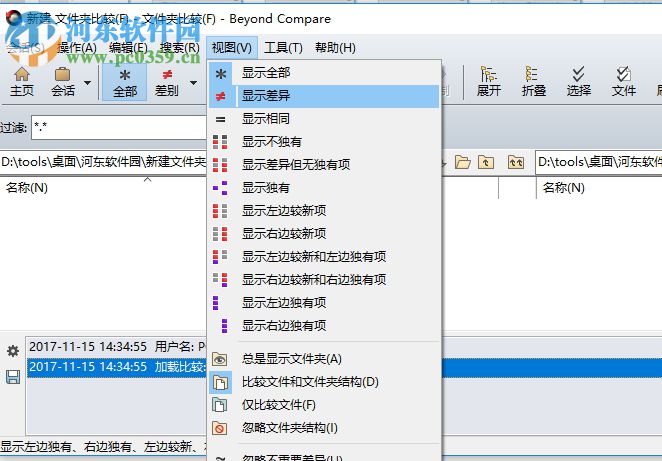
Task: Select 显示右边独有项 entry
Action: pos(324,325)
